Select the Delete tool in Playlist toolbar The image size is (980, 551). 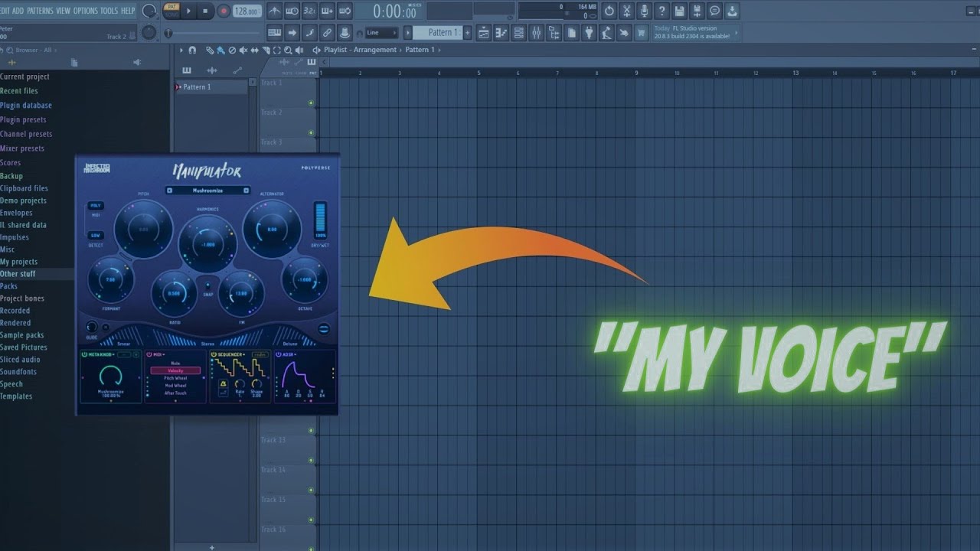tap(232, 50)
